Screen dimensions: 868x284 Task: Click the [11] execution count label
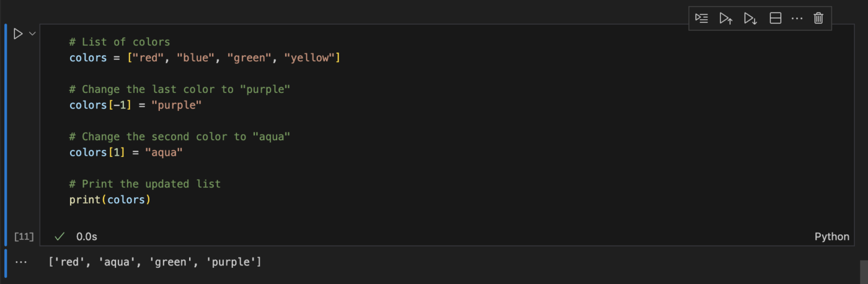[24, 236]
